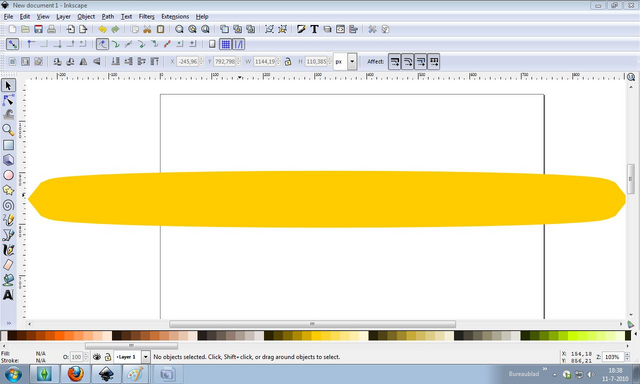
Task: Select the Rectangle tool
Action: 8,145
